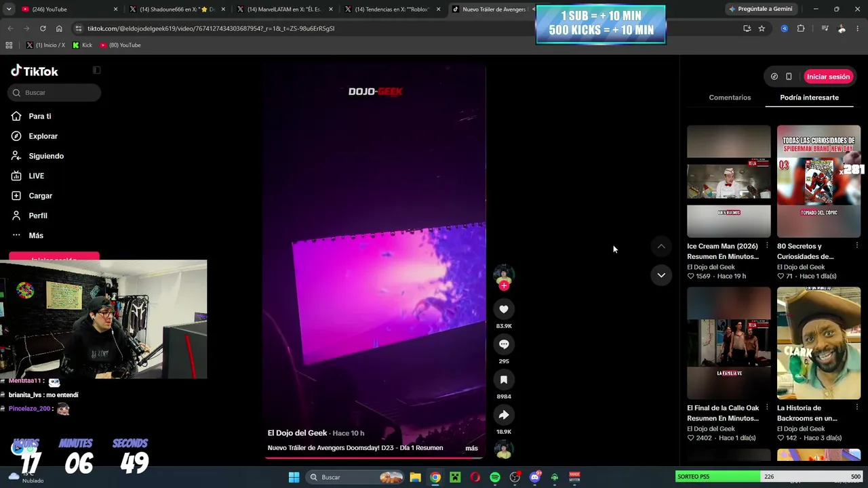Open the Chrome apps grid icon
Viewport: 868px width, 488px height.
(x=9, y=45)
